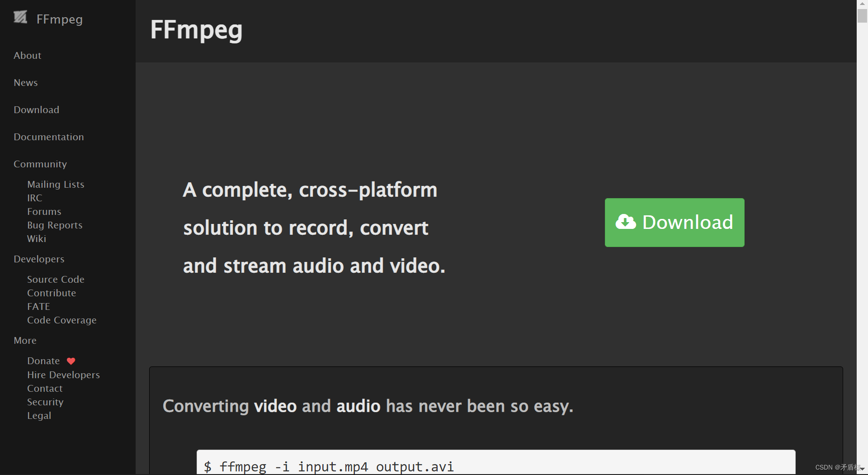Viewport: 868px width, 475px height.
Task: Open the Bug Reports page
Action: tap(55, 225)
